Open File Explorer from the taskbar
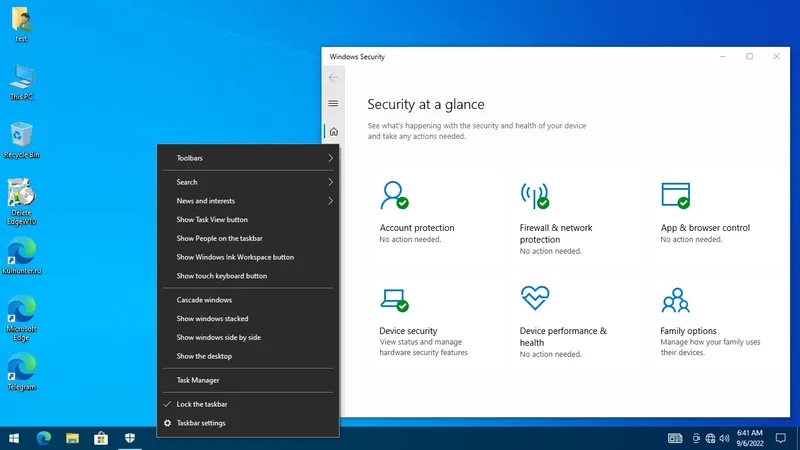 click(x=72, y=438)
